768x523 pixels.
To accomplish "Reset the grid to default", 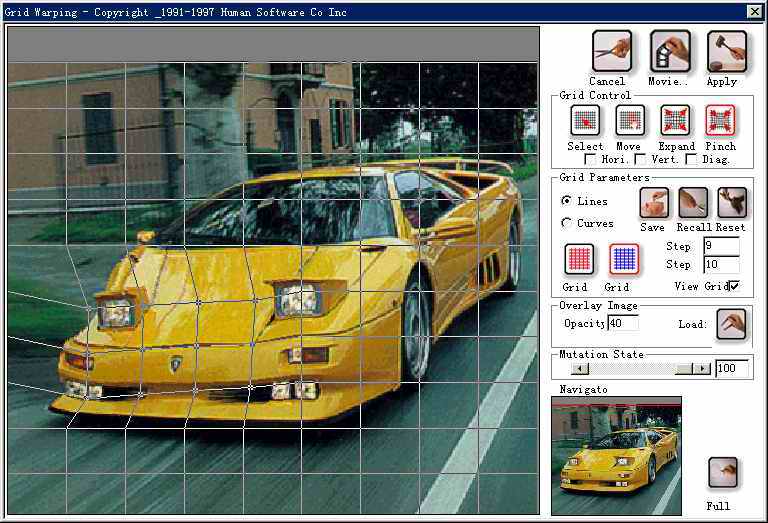I will click(x=731, y=203).
